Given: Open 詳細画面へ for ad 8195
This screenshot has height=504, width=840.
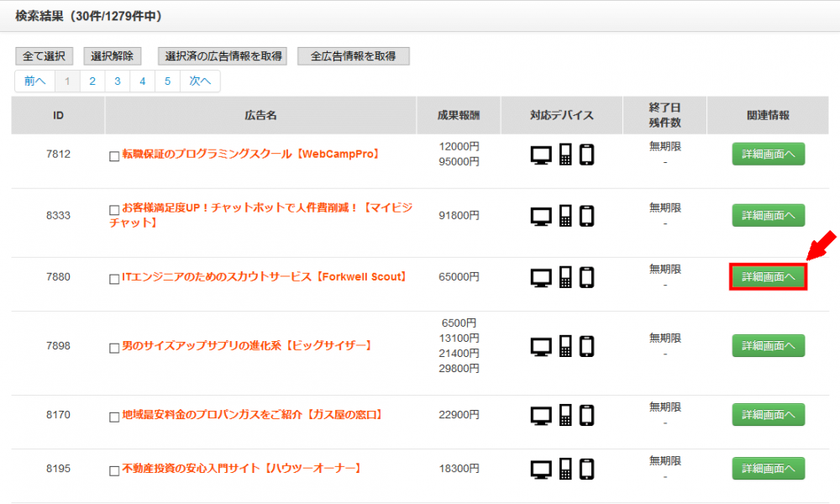Looking at the screenshot, I should pyautogui.click(x=769, y=469).
